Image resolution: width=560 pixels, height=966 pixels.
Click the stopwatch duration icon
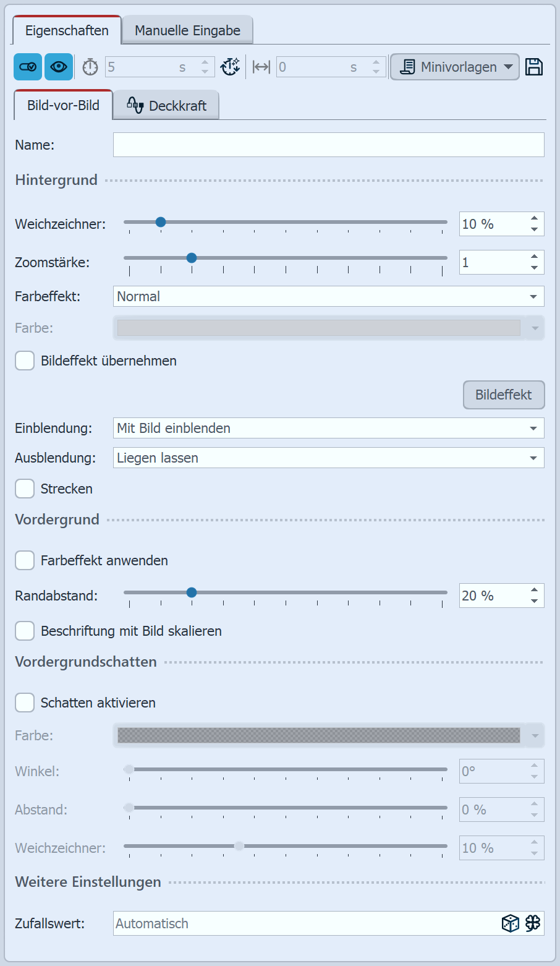click(x=90, y=67)
